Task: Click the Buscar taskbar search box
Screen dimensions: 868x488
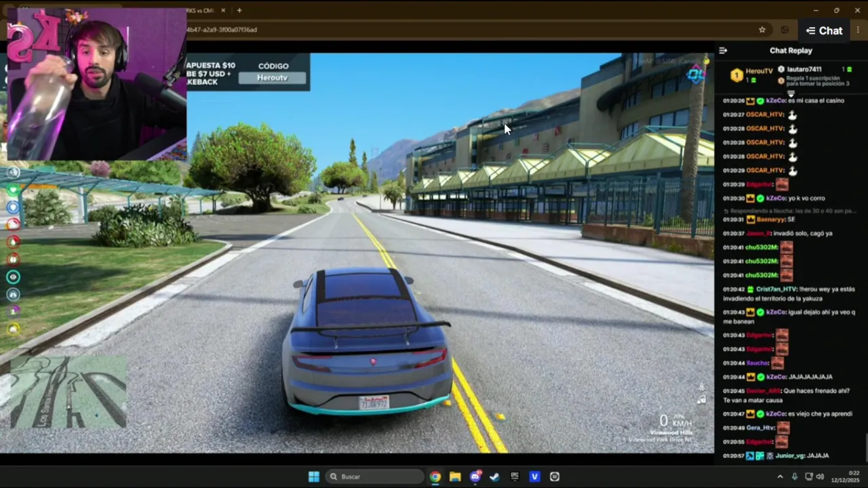Action: coord(374,476)
